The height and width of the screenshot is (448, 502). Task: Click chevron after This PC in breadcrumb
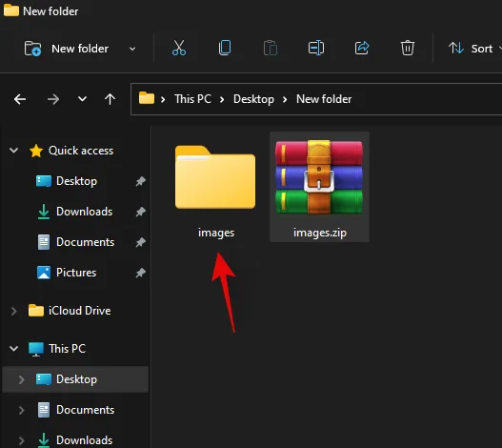(222, 100)
